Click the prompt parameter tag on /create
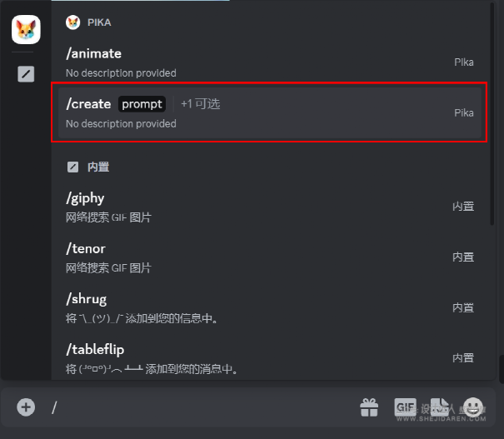 142,104
